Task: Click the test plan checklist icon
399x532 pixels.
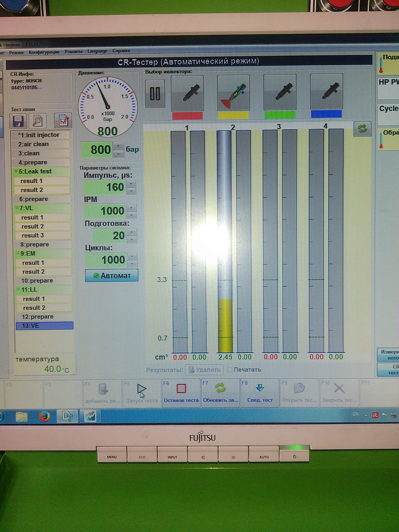Action: pyautogui.click(x=63, y=121)
